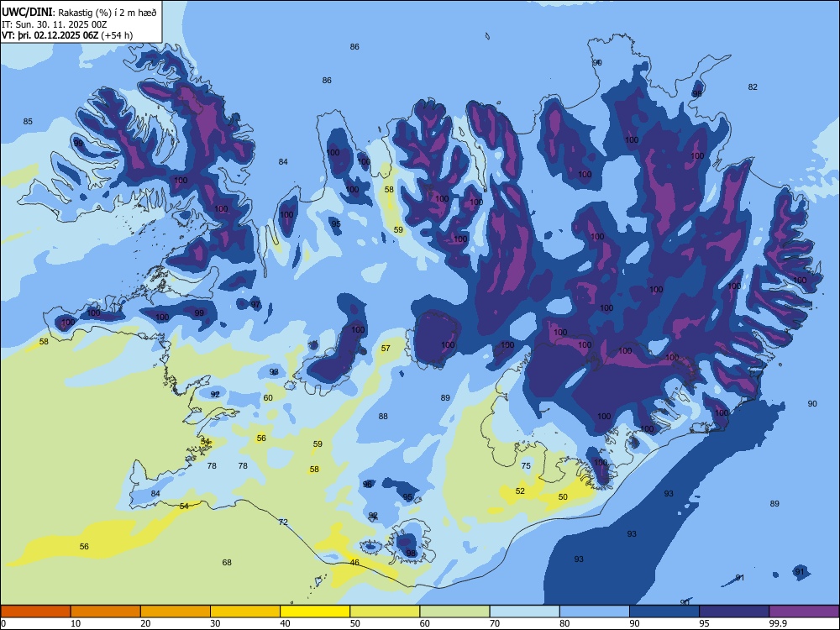Click the '10' legend scale label

point(76,623)
